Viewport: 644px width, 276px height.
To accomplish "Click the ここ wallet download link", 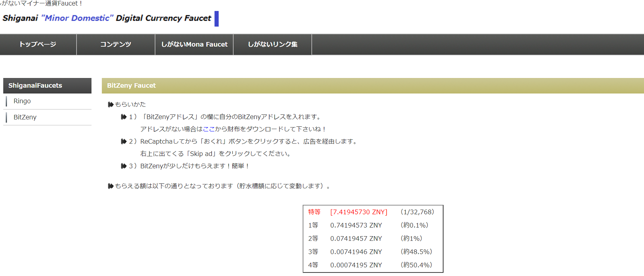I will [x=209, y=129].
